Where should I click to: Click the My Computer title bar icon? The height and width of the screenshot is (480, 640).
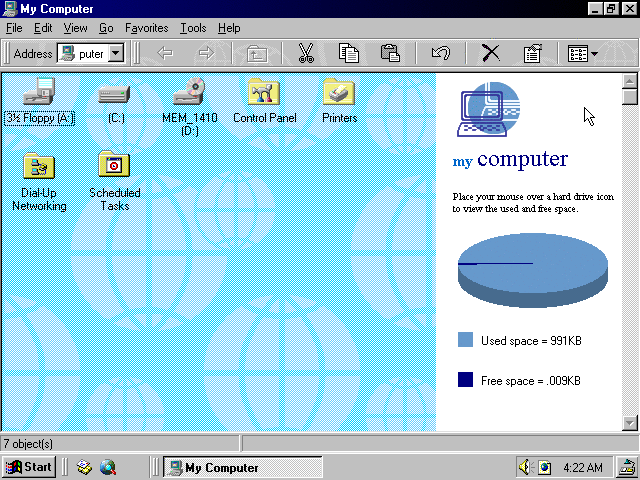(10, 9)
